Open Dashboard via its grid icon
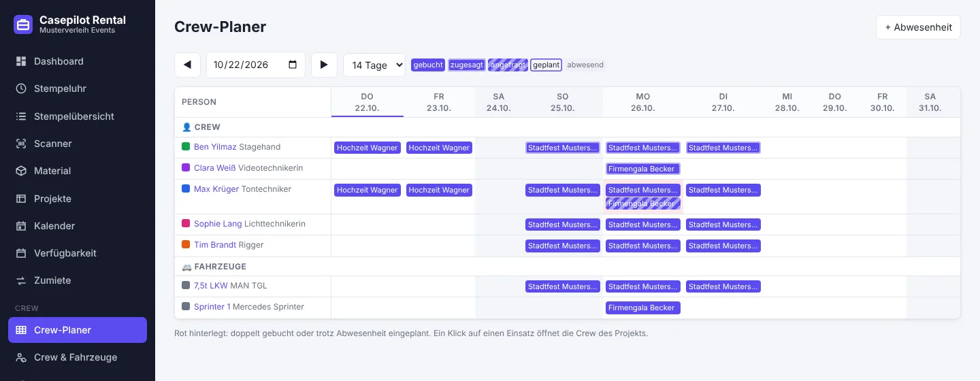Screen dimensions: 980x381 [21, 61]
